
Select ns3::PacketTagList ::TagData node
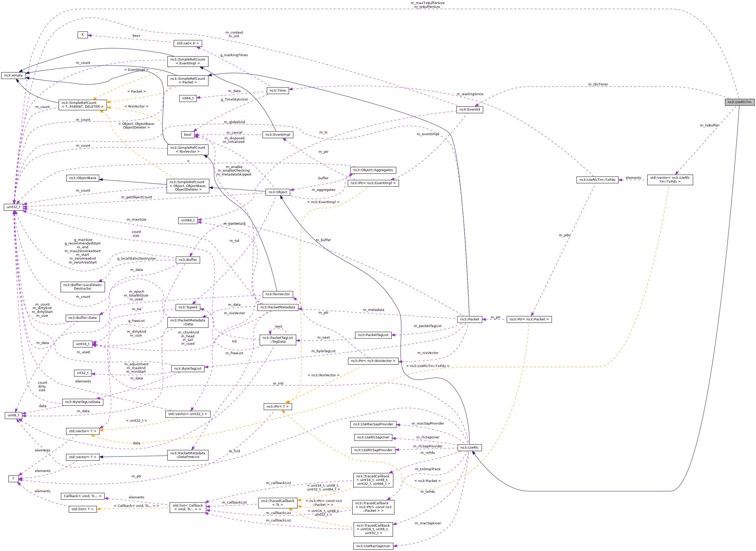click(x=278, y=340)
